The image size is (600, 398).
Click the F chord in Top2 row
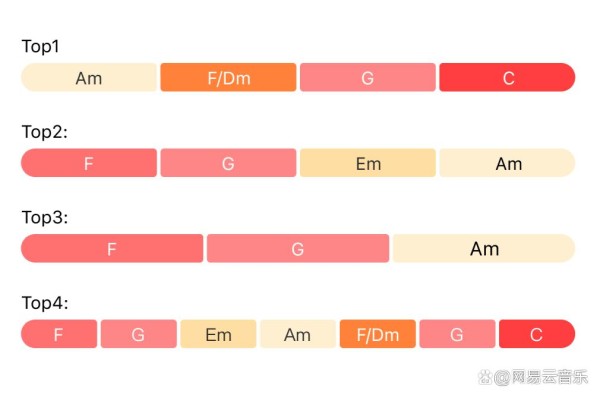[x=89, y=163]
